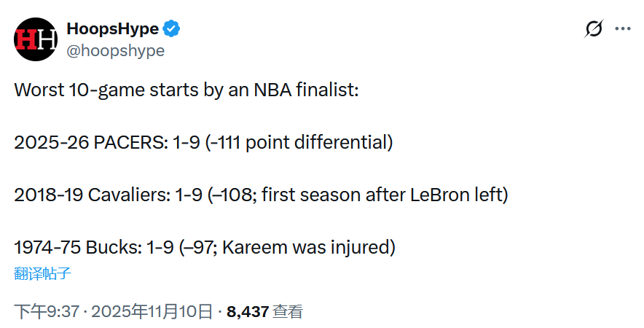Click the "Worst 10-game starts" headline line
The width and height of the screenshot is (644, 328).
[x=186, y=90]
